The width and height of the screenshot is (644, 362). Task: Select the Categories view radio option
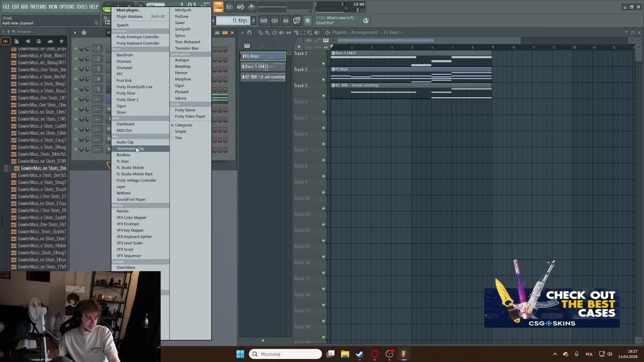(x=183, y=125)
